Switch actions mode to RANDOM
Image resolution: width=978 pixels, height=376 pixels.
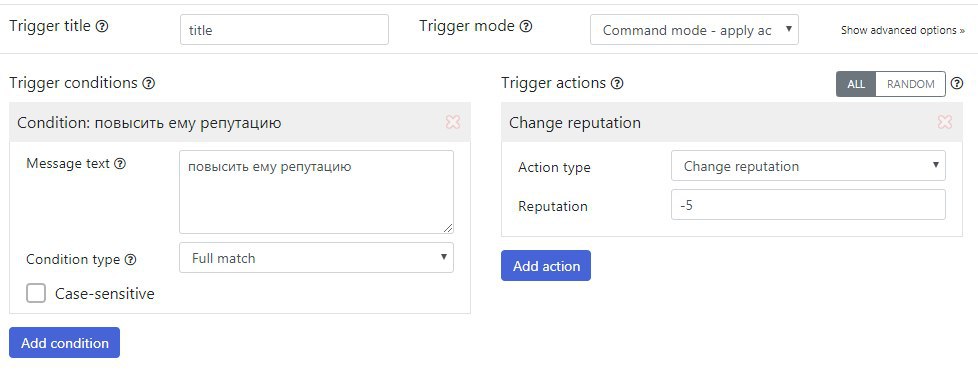(x=911, y=84)
